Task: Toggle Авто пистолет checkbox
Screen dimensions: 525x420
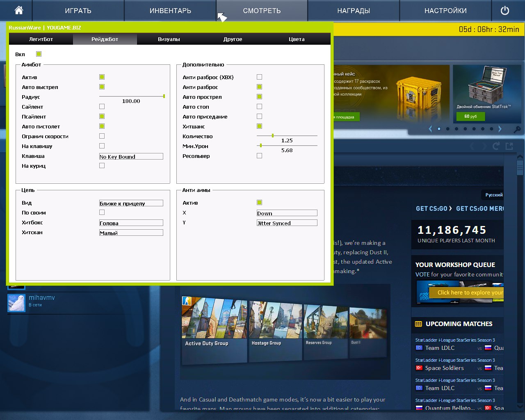Action: (102, 126)
